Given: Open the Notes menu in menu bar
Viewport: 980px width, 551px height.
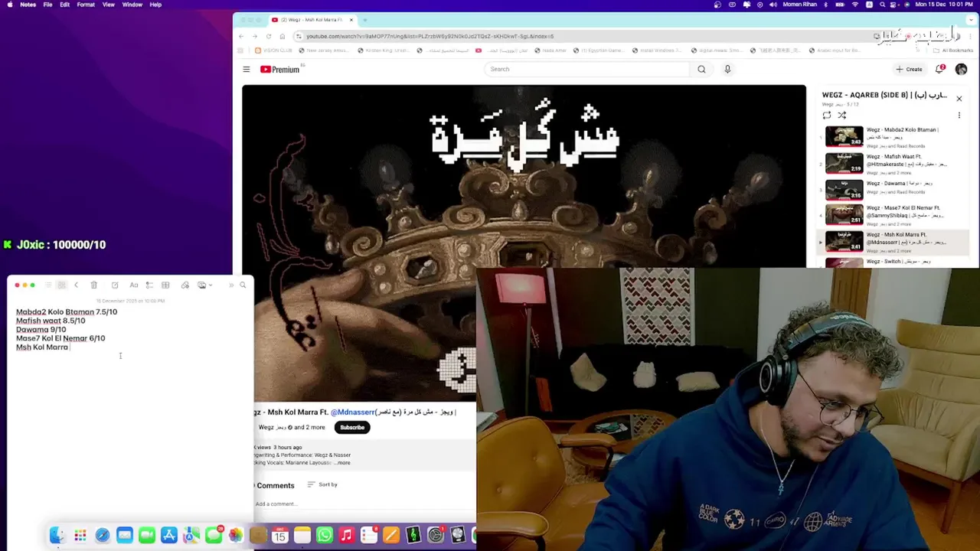Looking at the screenshot, I should pyautogui.click(x=28, y=5).
